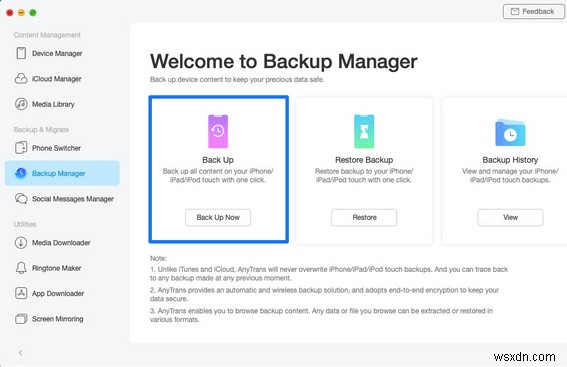567x367 pixels.
Task: Click the Backup Manager clock icon
Action: (21, 173)
